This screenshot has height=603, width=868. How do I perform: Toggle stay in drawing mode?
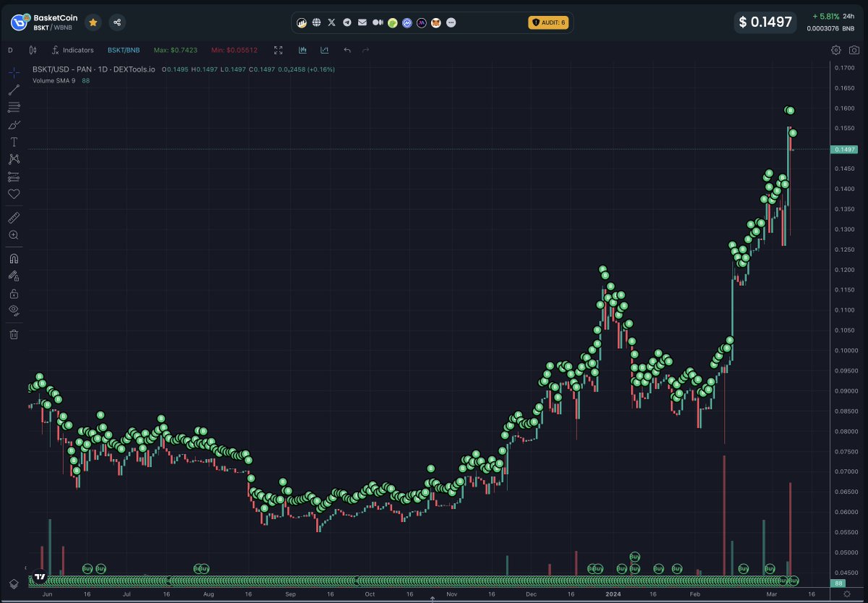[14, 276]
